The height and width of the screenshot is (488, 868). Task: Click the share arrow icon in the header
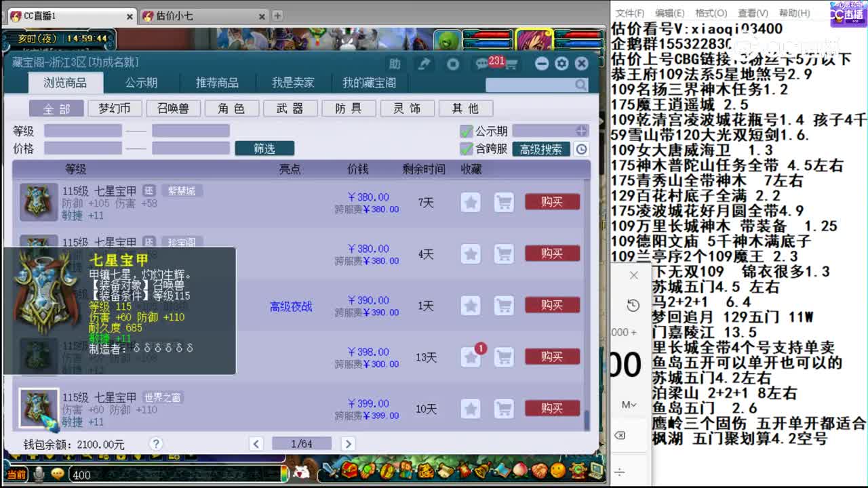424,64
